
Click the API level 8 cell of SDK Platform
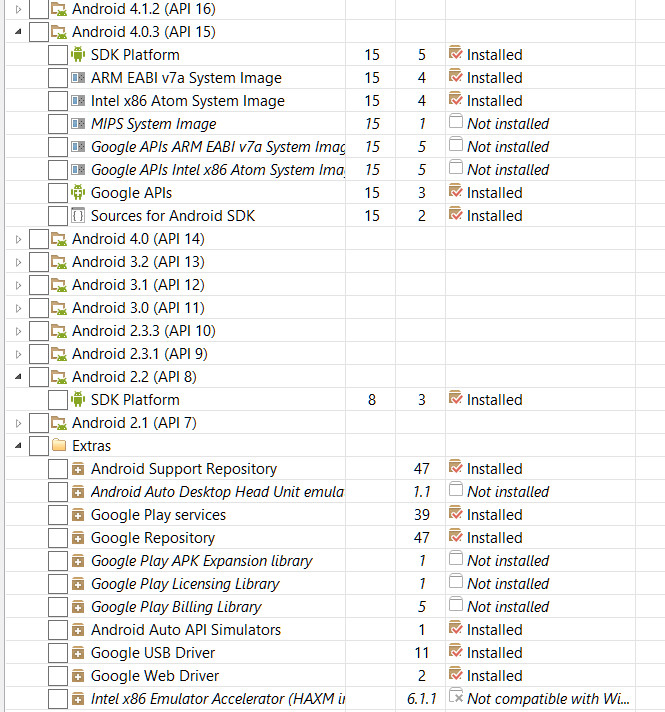tap(372, 400)
